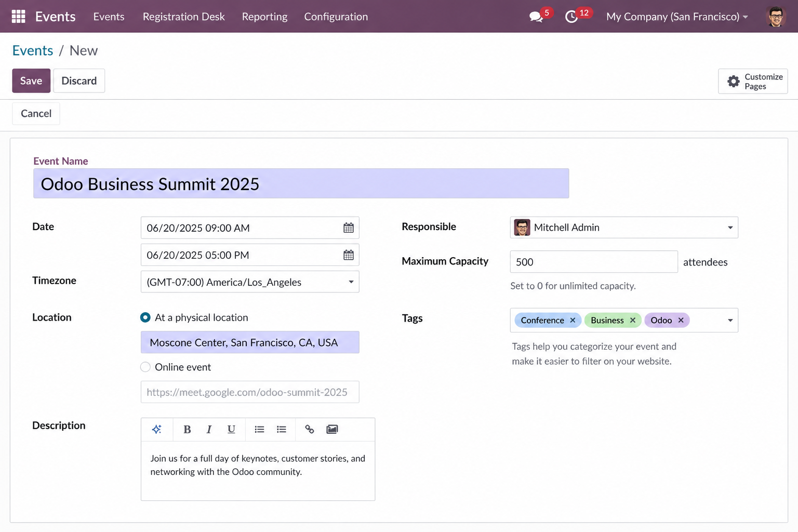Viewport: 798px width, 532px height.
Task: Remove the Conference tag
Action: coord(573,320)
